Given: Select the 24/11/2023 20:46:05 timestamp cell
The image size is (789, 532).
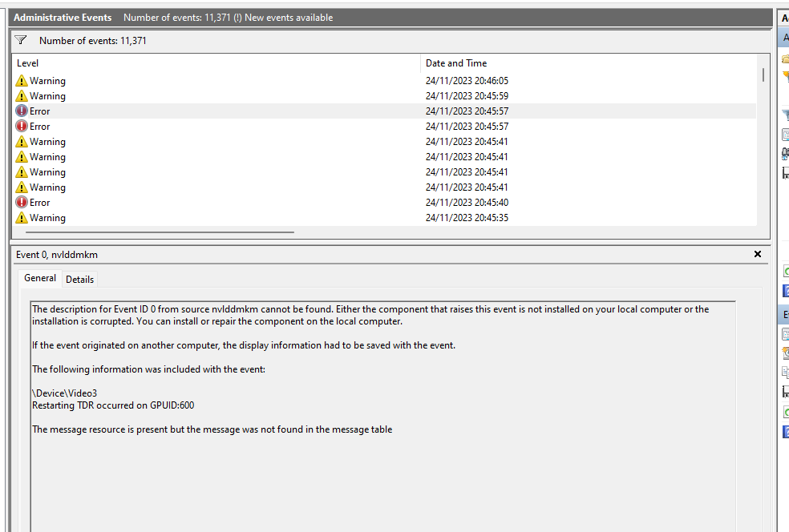Looking at the screenshot, I should tap(467, 81).
